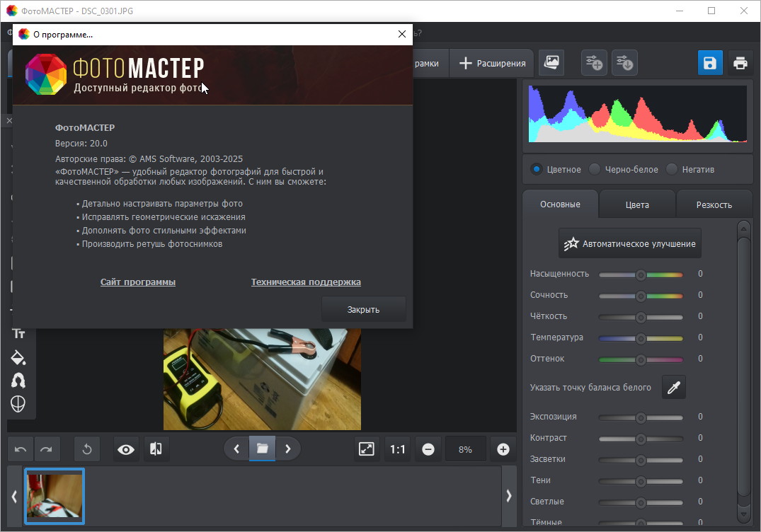Select the Негатив mode
The height and width of the screenshot is (532, 761).
click(x=691, y=169)
